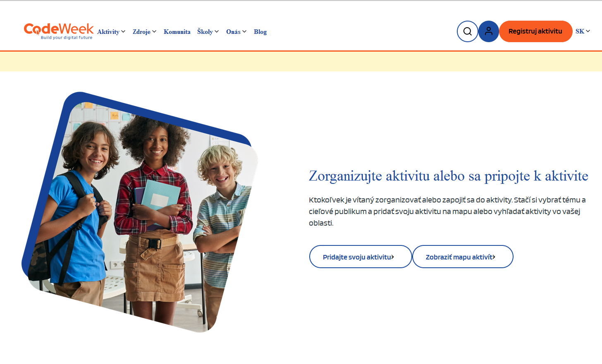This screenshot has height=364, width=602.
Task: Click the Build your digital future tagline
Action: pos(67,38)
